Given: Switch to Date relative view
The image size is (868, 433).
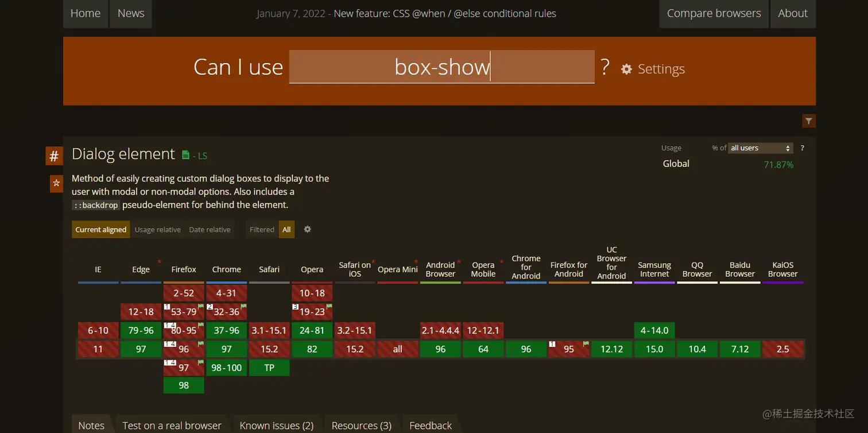Looking at the screenshot, I should coord(210,229).
